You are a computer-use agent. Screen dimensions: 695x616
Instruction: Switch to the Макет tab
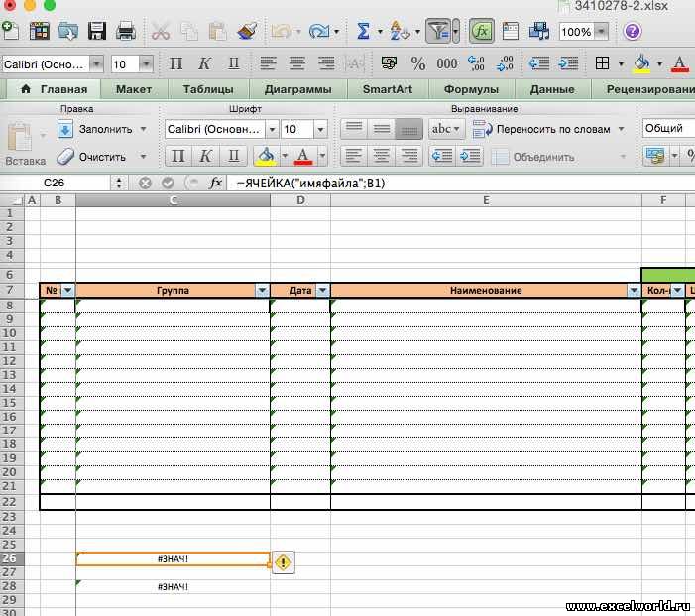[x=134, y=89]
